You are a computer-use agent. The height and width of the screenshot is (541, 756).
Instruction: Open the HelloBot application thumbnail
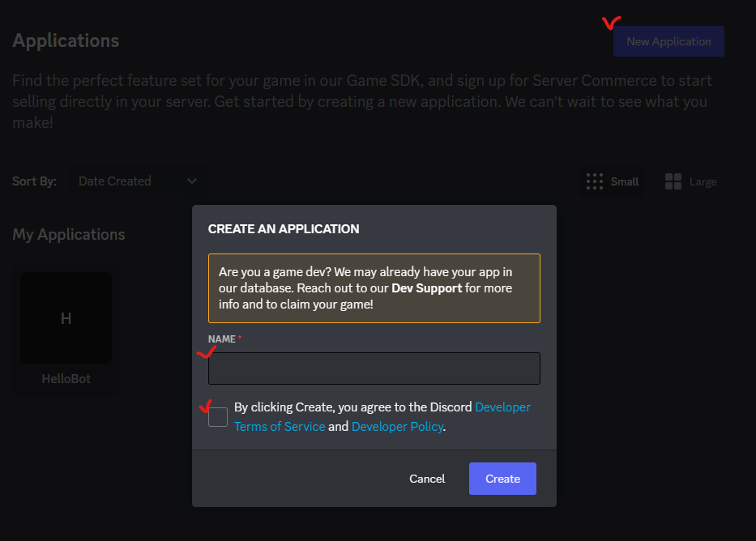(66, 318)
